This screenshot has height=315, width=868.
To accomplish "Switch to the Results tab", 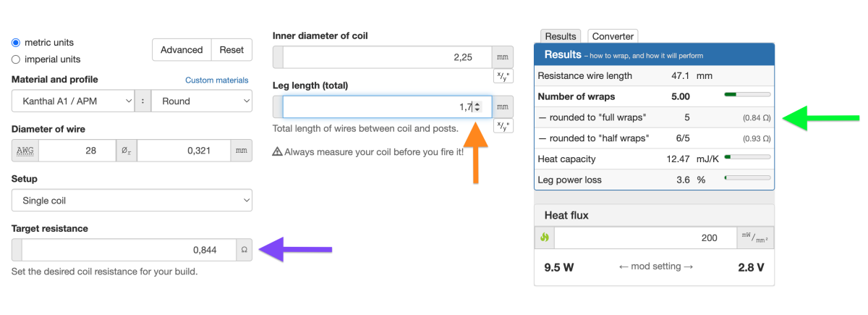I will coord(561,36).
